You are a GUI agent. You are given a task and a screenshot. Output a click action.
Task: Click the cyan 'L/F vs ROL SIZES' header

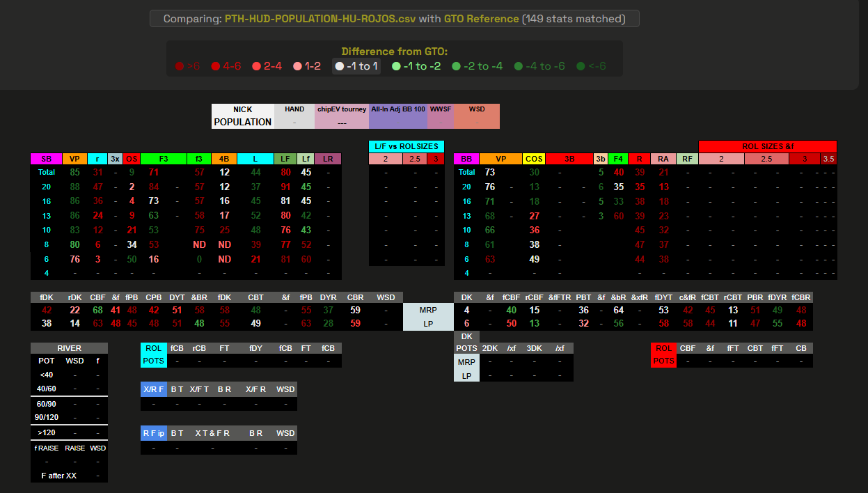tap(407, 146)
